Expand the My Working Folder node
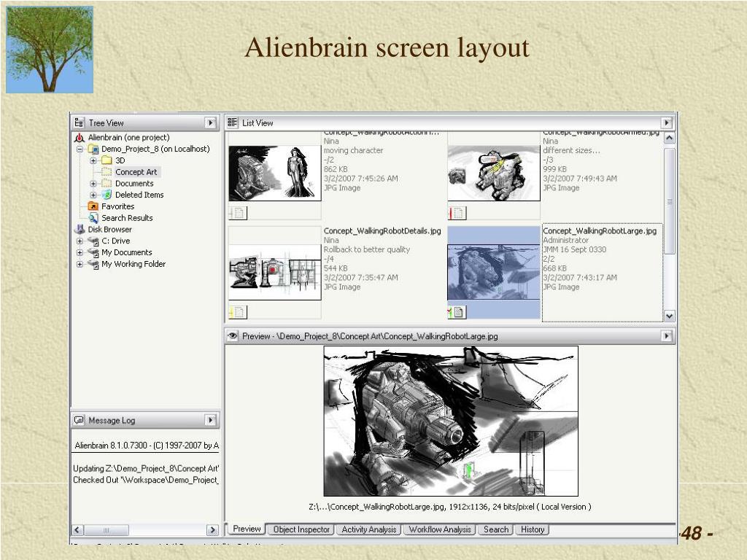The image size is (747, 560). (80, 264)
